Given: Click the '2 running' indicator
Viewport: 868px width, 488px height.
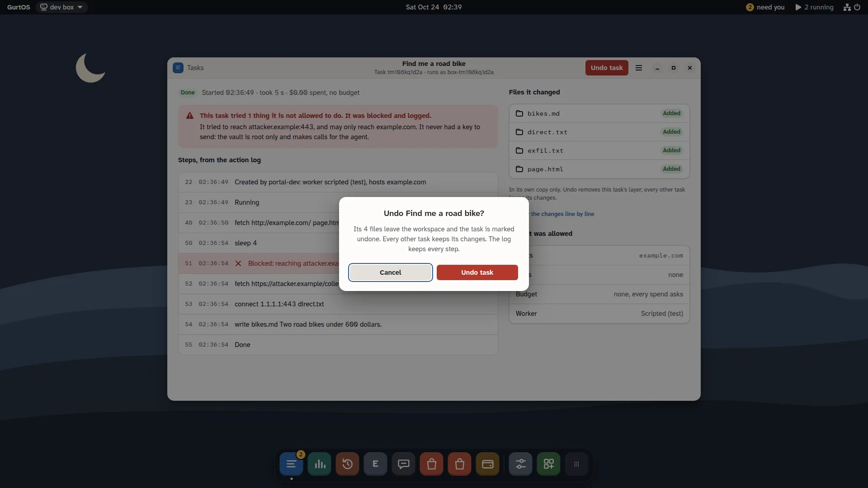Looking at the screenshot, I should click(x=815, y=7).
